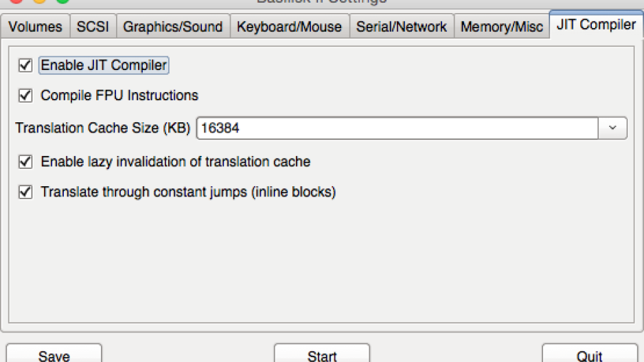
Task: Disable lazy invalidation of translation cache
Action: (x=25, y=161)
